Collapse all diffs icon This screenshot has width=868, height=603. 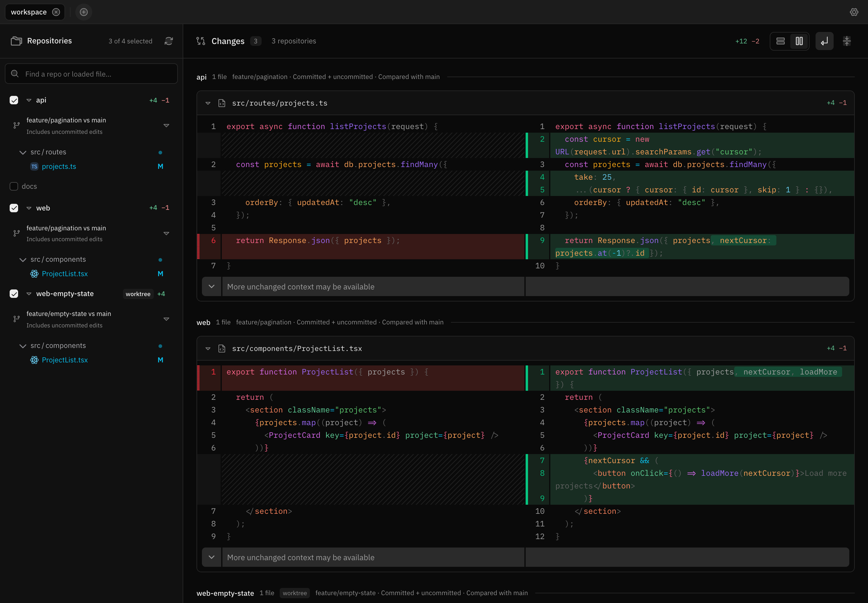tap(847, 41)
